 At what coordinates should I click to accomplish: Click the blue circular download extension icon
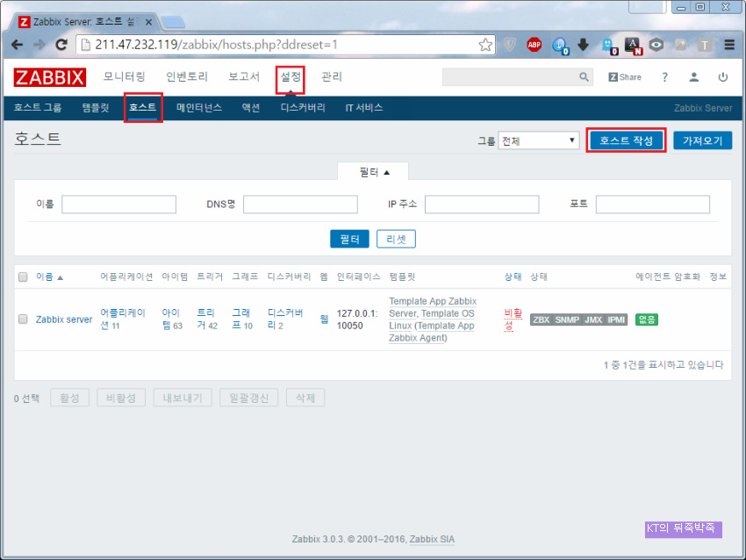[560, 46]
